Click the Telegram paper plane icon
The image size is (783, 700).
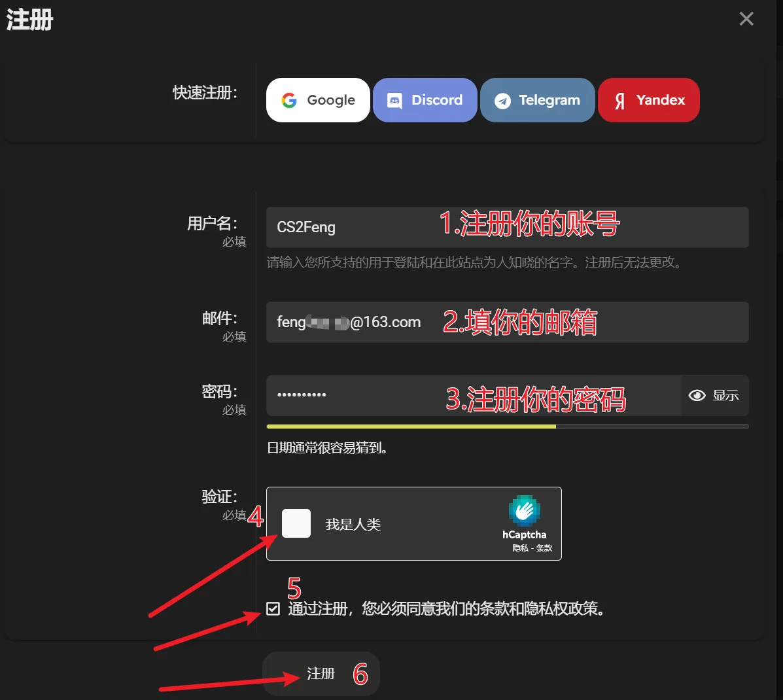point(502,101)
